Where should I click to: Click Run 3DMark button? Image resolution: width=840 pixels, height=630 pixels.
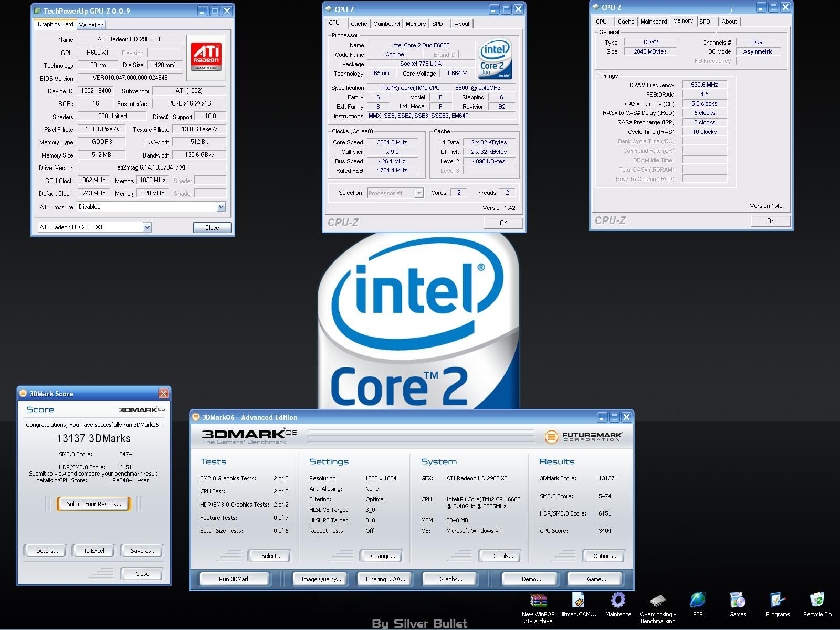234,579
